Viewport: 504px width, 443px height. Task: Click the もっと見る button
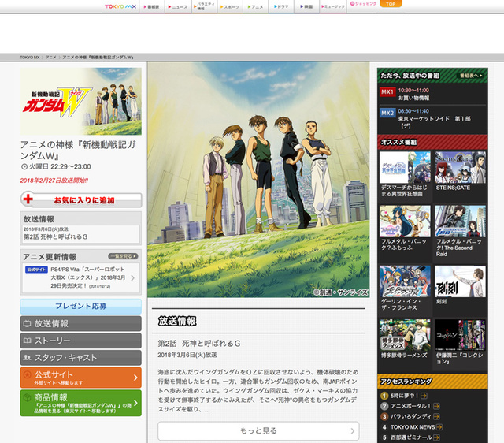[x=258, y=430]
